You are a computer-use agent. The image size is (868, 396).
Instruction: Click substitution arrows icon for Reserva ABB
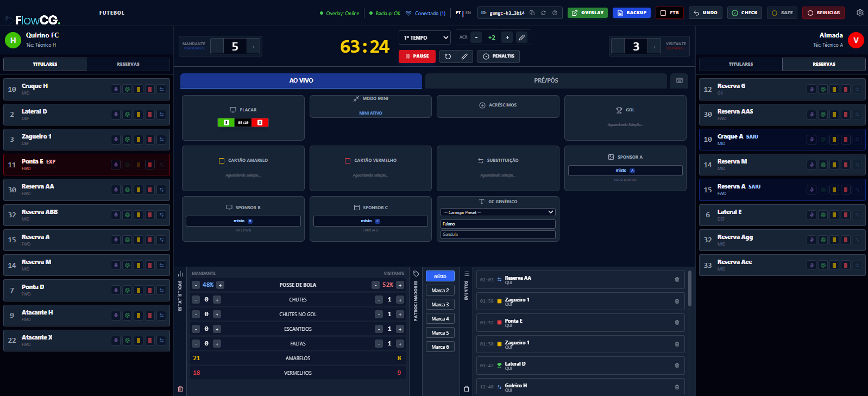tap(161, 215)
